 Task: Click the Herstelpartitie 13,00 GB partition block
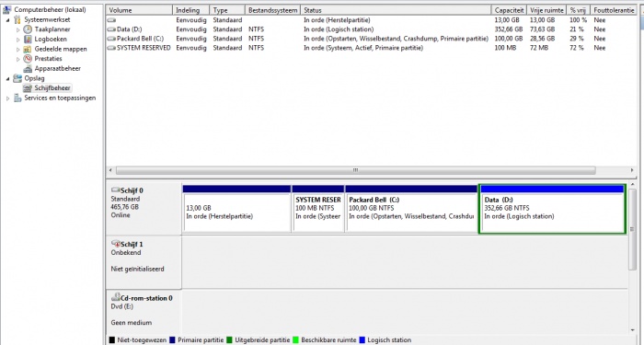pos(236,209)
